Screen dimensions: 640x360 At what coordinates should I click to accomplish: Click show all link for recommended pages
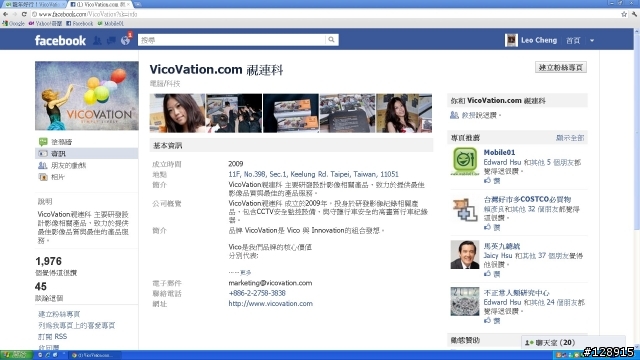(x=570, y=138)
